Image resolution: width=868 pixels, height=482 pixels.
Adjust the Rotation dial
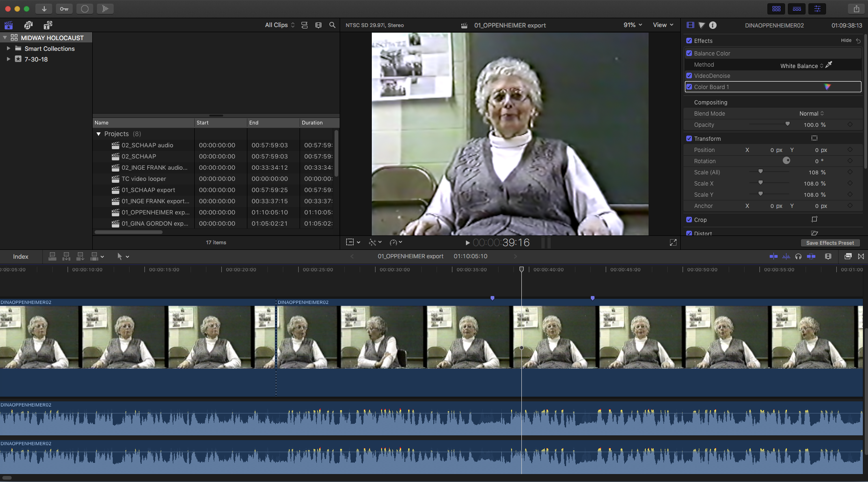(786, 160)
